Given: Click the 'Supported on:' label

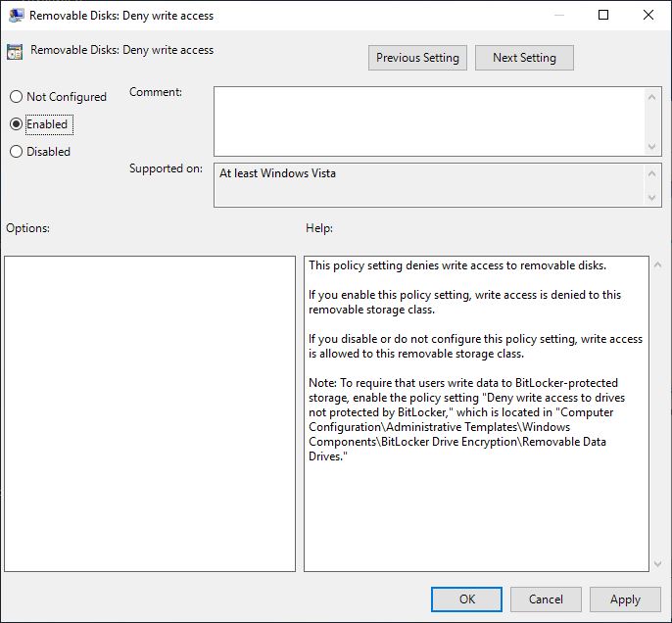Looking at the screenshot, I should click(x=166, y=168).
